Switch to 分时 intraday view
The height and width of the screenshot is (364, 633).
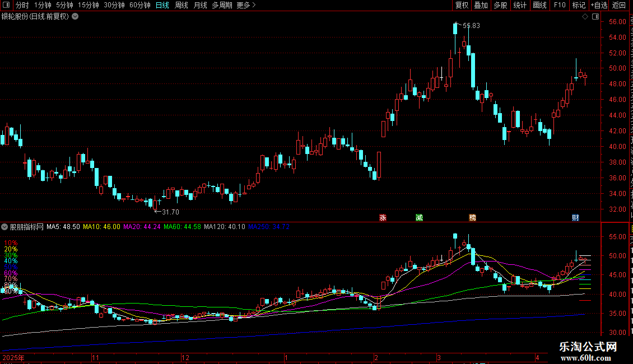(22, 5)
